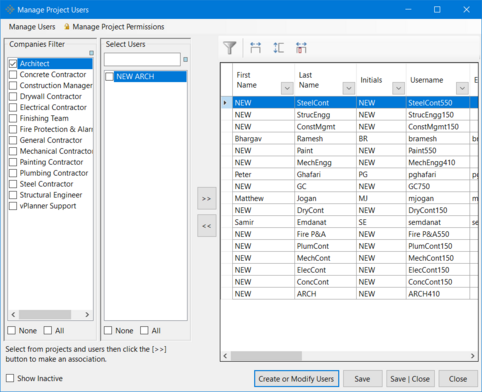Viewport: 482px width, 392px height.
Task: Open the First Name column filter dropdown
Action: click(x=287, y=88)
